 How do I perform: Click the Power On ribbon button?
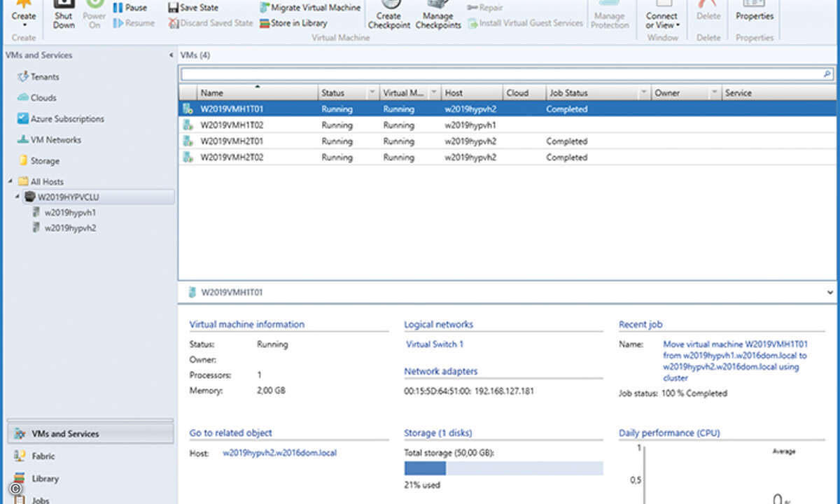tap(94, 15)
